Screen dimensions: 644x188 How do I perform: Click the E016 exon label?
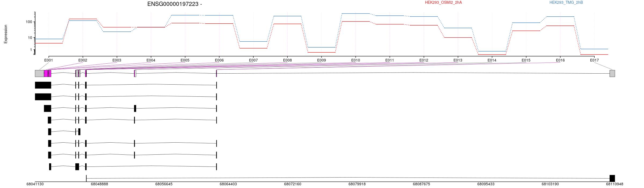(x=560, y=60)
